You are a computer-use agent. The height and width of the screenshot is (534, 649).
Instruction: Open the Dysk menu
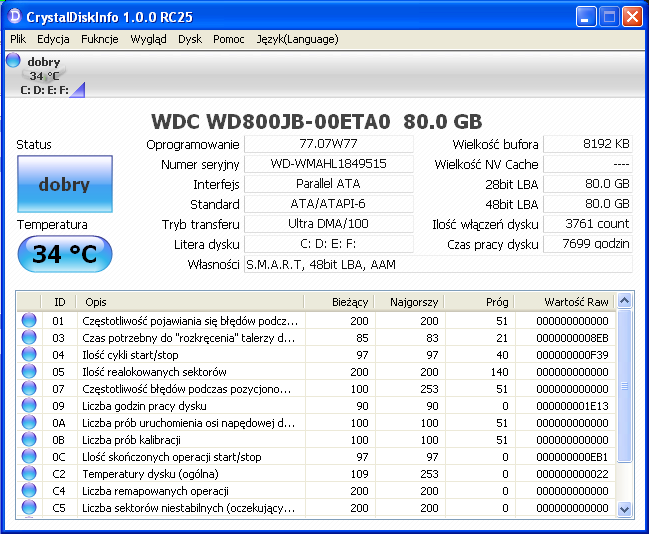(x=190, y=39)
